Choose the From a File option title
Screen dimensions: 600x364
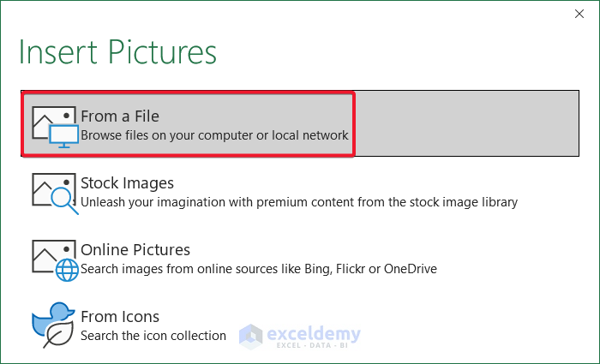tap(120, 116)
